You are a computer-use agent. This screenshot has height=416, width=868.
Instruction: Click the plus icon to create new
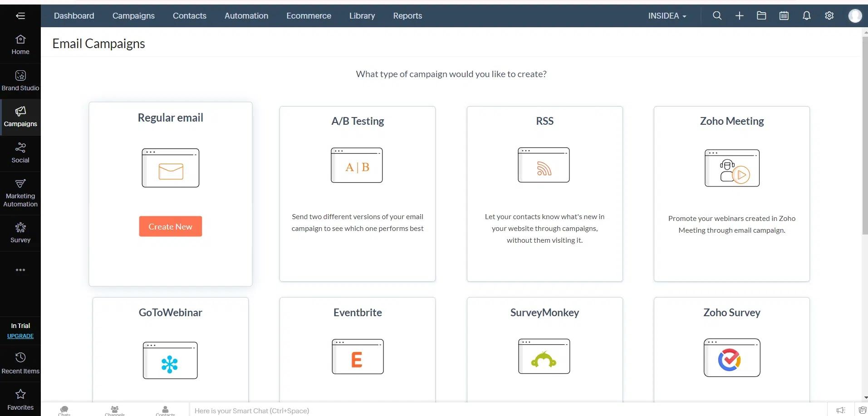point(739,16)
